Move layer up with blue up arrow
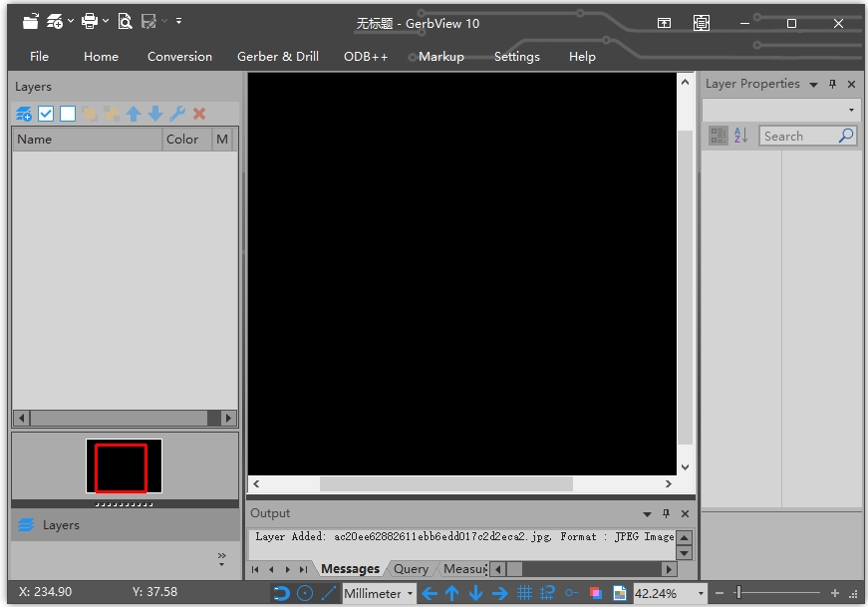The height and width of the screenshot is (607, 868). [x=134, y=114]
